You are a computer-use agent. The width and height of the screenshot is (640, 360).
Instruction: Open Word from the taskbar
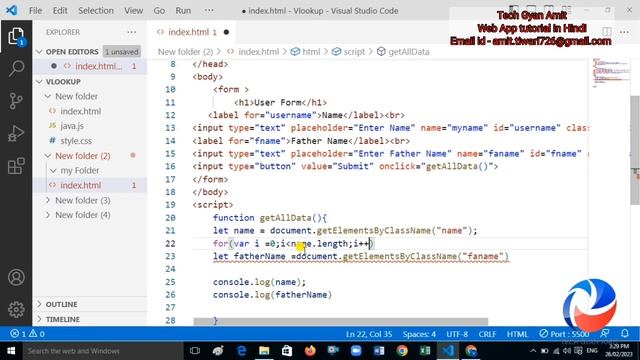379,351
